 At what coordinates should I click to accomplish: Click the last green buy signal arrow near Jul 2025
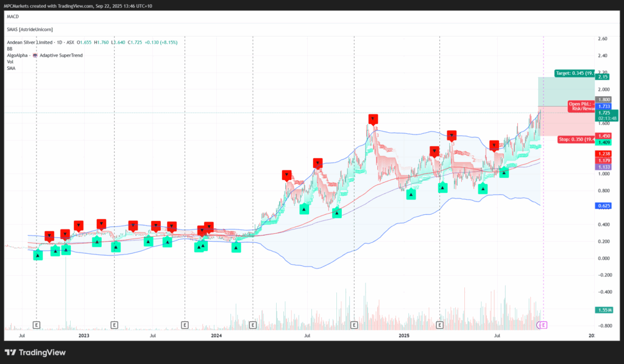tap(504, 172)
